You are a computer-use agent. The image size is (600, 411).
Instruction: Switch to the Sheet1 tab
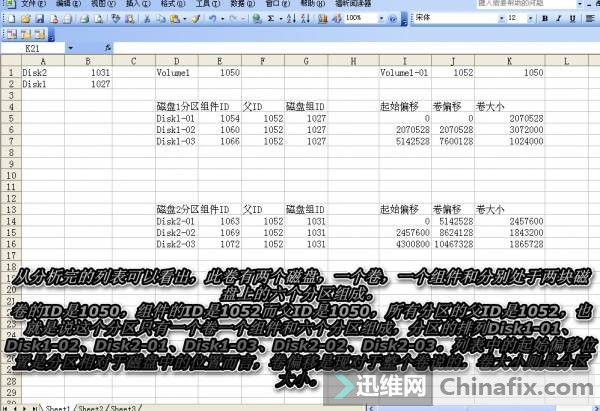pos(58,408)
